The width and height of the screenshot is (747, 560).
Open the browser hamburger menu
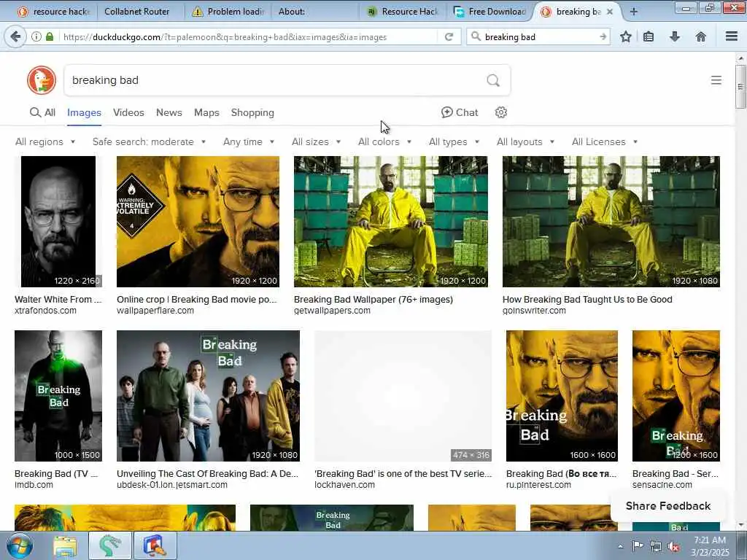pyautogui.click(x=732, y=36)
